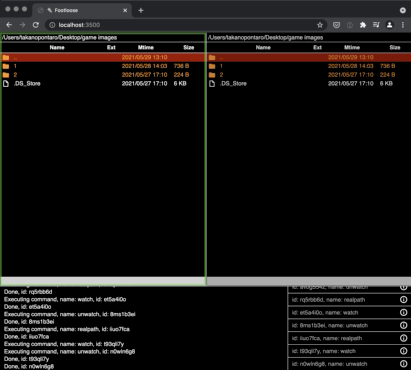Click .DS_Store file icon in left pane
Screen dimensions: 411x370
point(6,83)
